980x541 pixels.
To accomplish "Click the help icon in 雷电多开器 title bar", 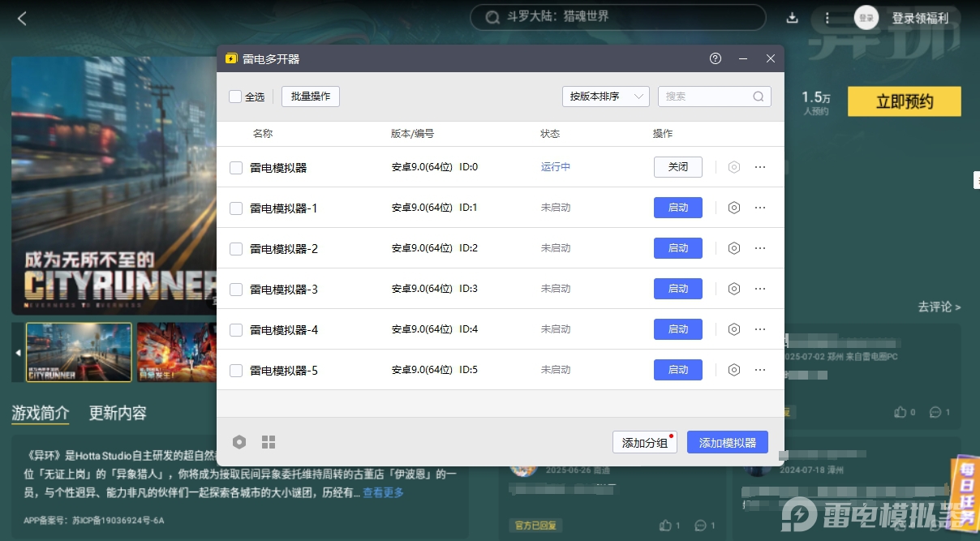I will pos(716,58).
